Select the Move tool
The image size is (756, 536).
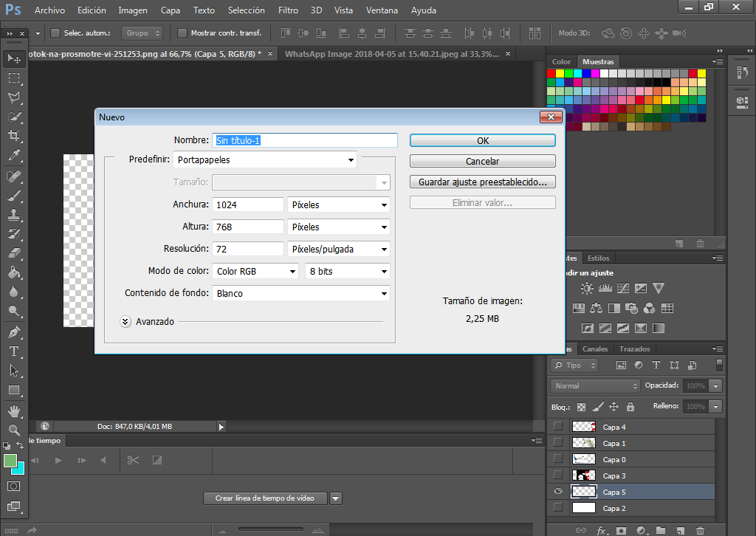point(14,59)
